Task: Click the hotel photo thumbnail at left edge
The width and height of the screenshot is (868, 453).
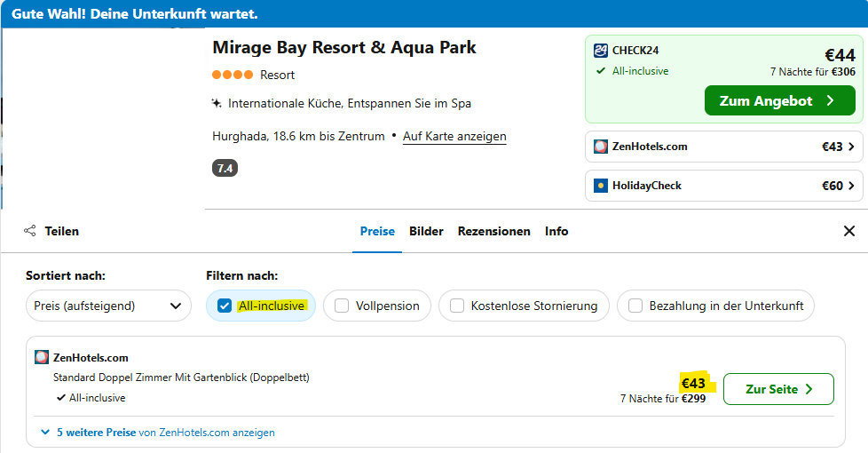Action: point(2,119)
